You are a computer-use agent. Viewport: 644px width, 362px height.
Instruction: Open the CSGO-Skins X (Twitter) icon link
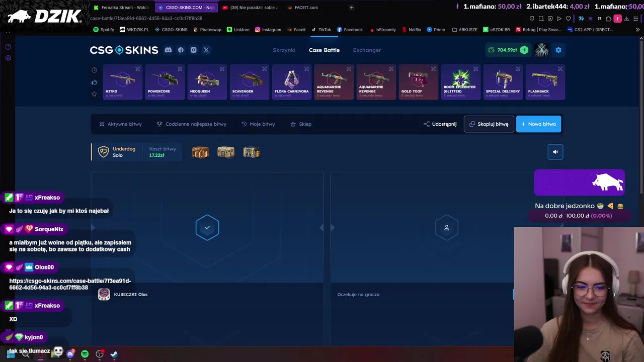pyautogui.click(x=206, y=50)
